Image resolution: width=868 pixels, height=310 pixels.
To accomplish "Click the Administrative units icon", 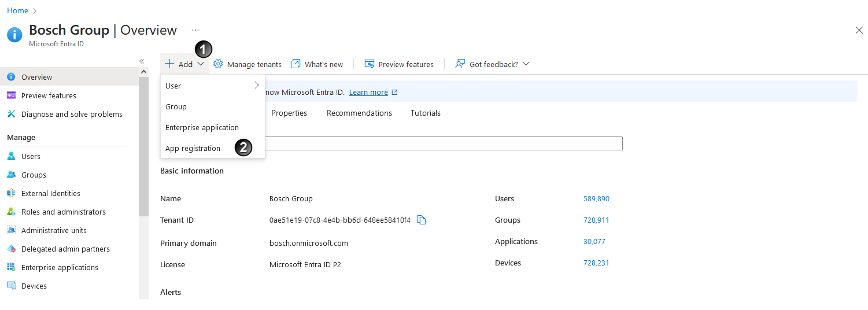I will (11, 230).
